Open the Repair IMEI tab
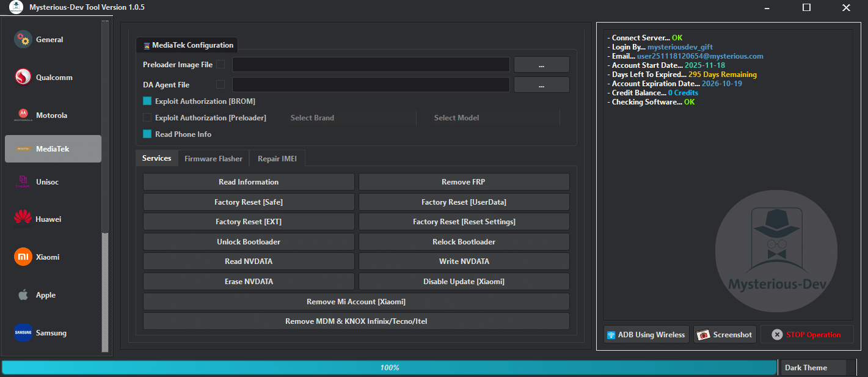868x377 pixels. [x=277, y=158]
